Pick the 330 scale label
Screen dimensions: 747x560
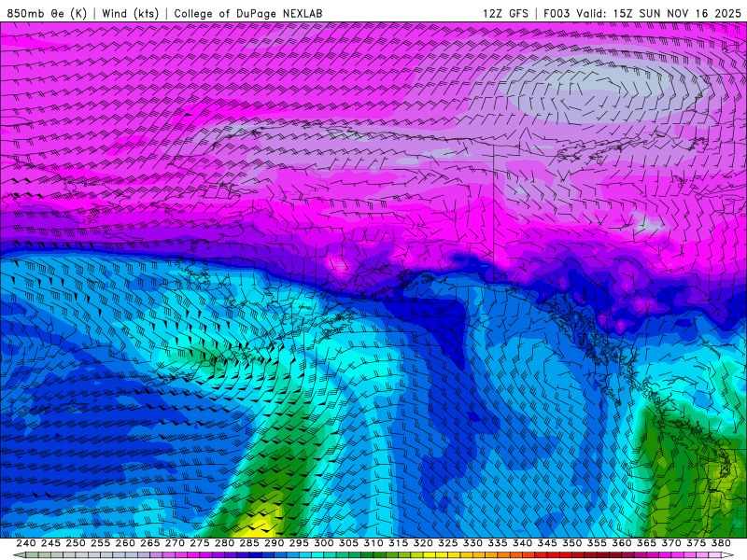coord(472,543)
